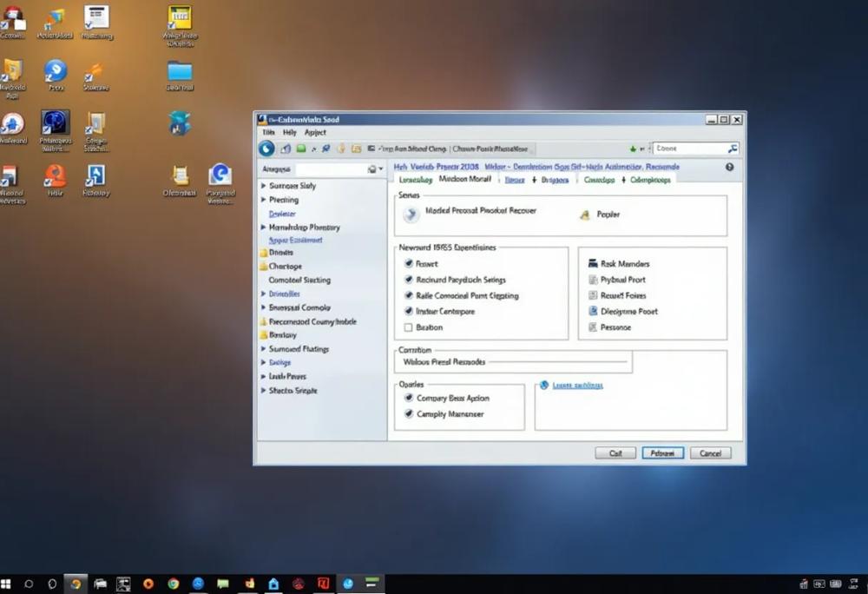The image size is (868, 594).
Task: Click the 'Dewleter' link in the sidebar
Action: [x=282, y=214]
